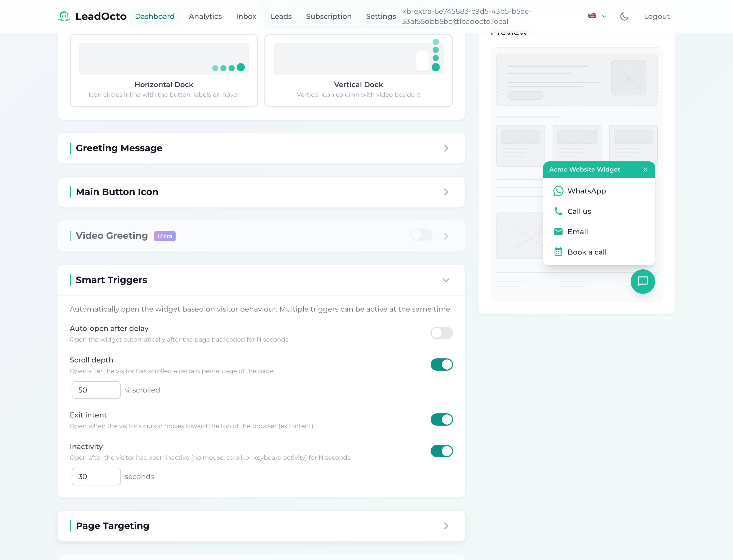The height and width of the screenshot is (560, 733).
Task: Open the floating chat bubble button in preview
Action: tap(643, 282)
